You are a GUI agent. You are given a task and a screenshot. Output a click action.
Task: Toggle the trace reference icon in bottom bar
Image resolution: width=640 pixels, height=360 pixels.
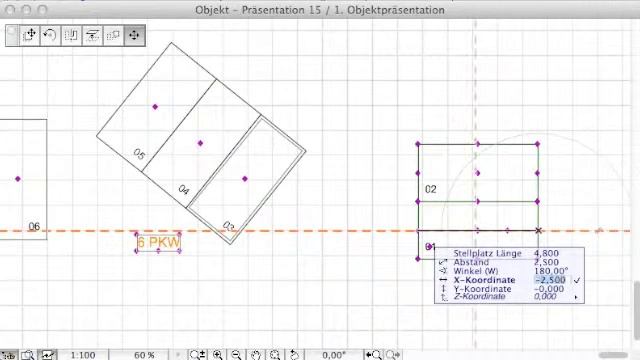[47, 356]
